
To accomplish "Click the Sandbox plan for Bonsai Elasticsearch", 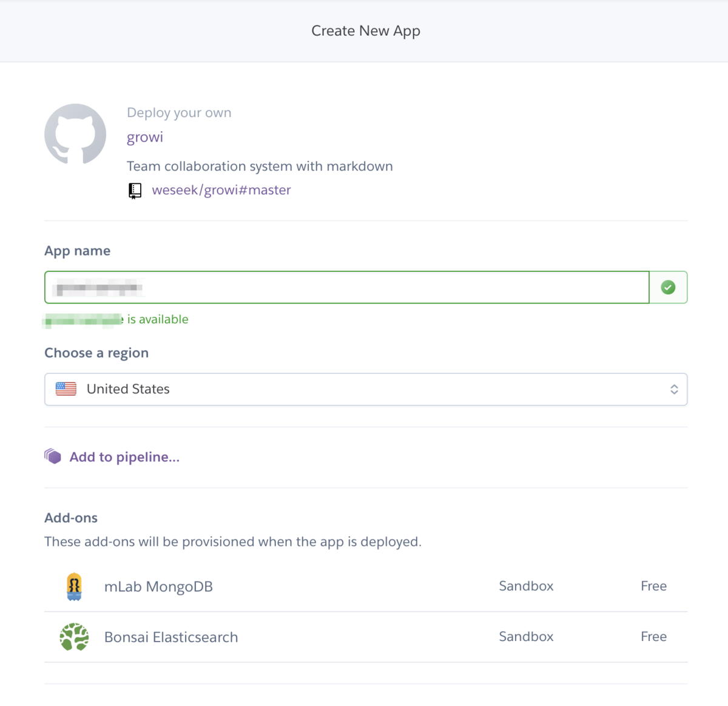I will (526, 637).
